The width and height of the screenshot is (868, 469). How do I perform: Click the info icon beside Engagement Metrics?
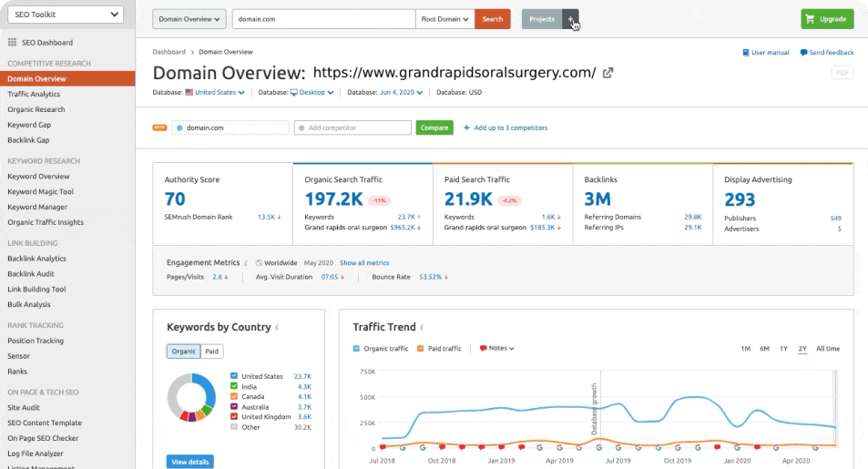click(246, 263)
